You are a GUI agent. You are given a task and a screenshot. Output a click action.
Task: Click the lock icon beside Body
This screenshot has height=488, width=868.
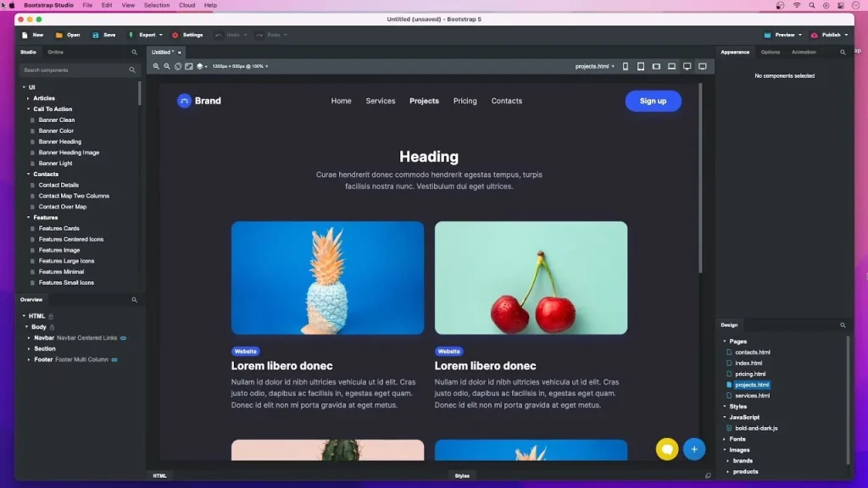click(x=52, y=327)
